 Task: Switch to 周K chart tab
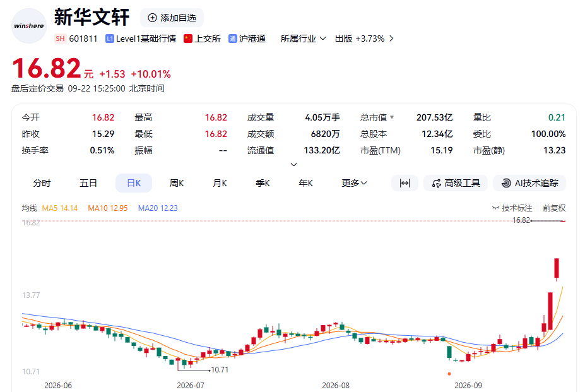pyautogui.click(x=177, y=183)
